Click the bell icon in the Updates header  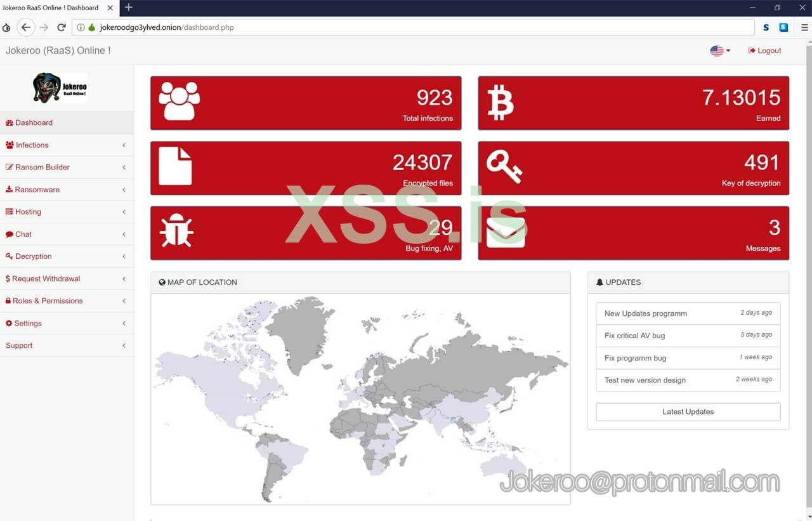[599, 282]
